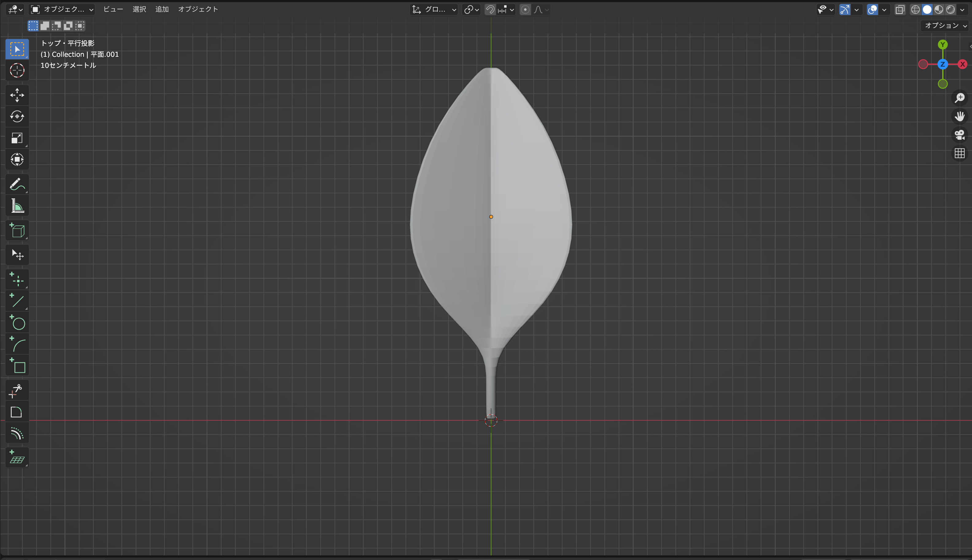Switch to rendered viewport shading

coord(951,10)
